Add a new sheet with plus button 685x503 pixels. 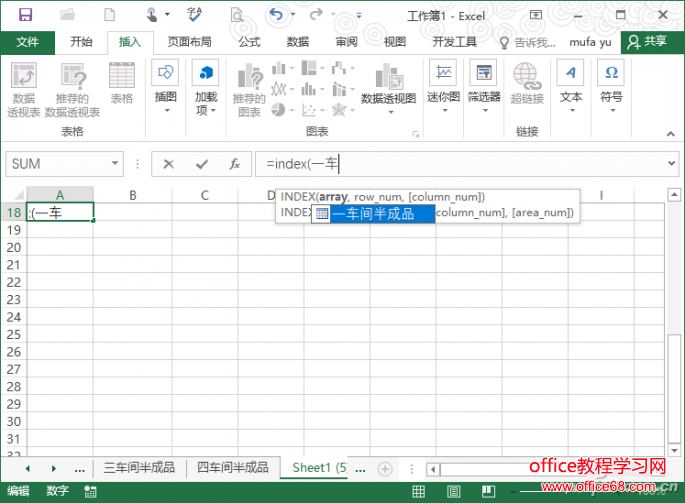point(385,469)
